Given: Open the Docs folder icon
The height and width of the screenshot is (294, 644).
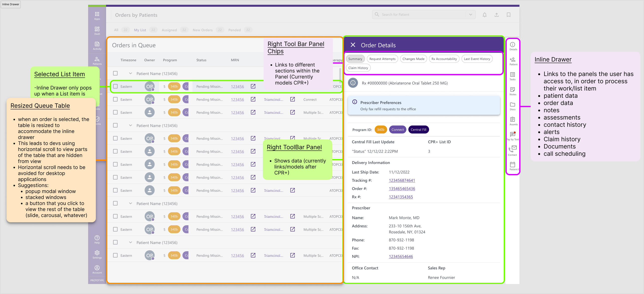Looking at the screenshot, I should click(512, 106).
